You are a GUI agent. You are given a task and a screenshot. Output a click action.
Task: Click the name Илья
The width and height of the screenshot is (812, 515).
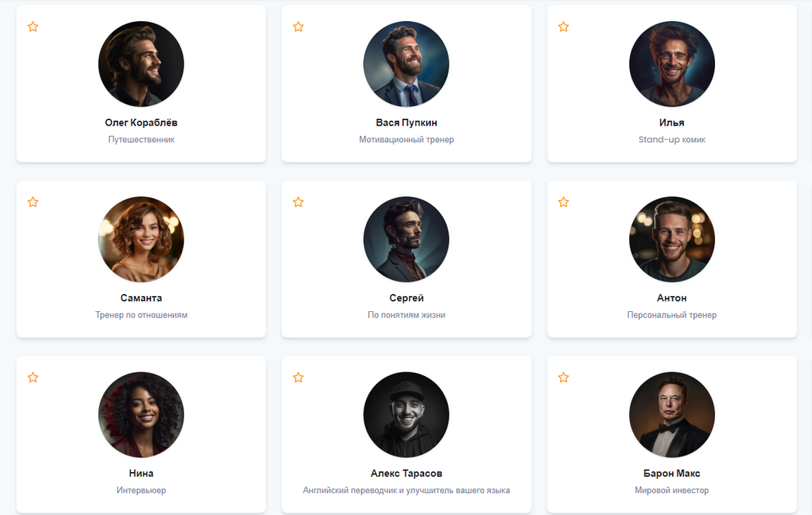pos(671,123)
